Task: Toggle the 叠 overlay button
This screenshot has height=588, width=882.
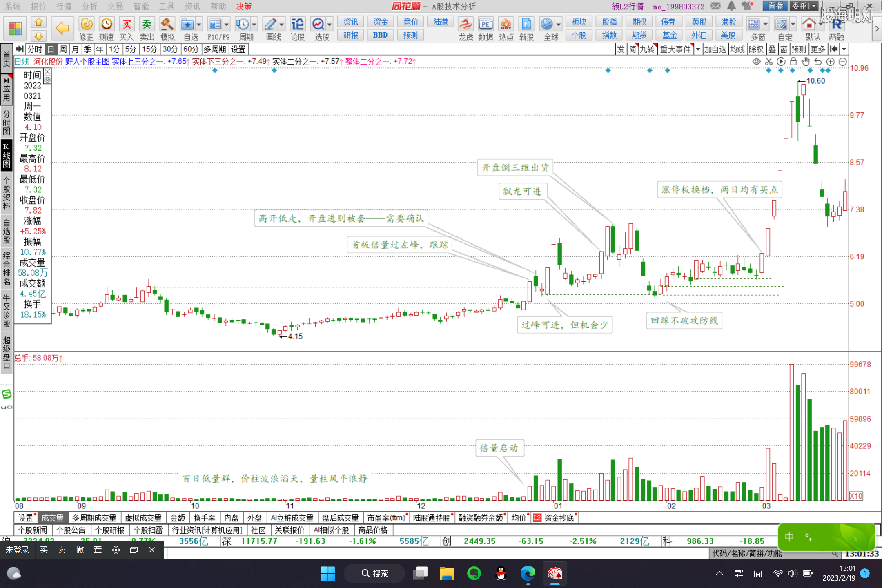Action: [x=772, y=49]
